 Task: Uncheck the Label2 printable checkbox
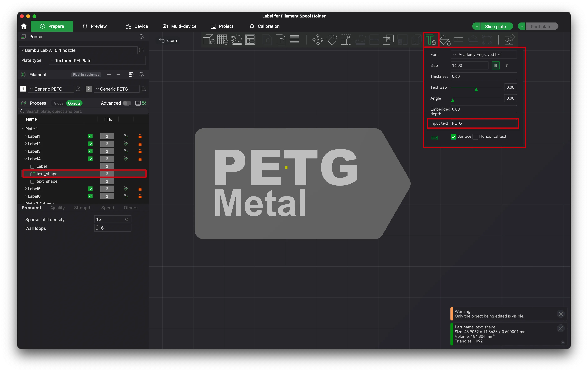point(90,144)
